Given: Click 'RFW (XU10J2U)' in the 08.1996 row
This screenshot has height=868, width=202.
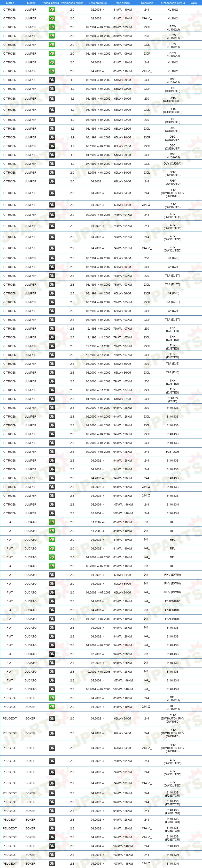Looking at the screenshot, I should [x=173, y=54].
